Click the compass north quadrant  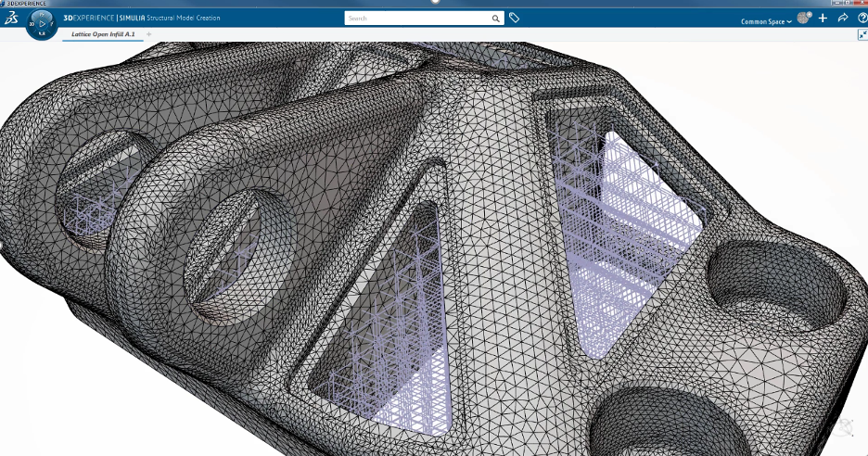tap(42, 12)
